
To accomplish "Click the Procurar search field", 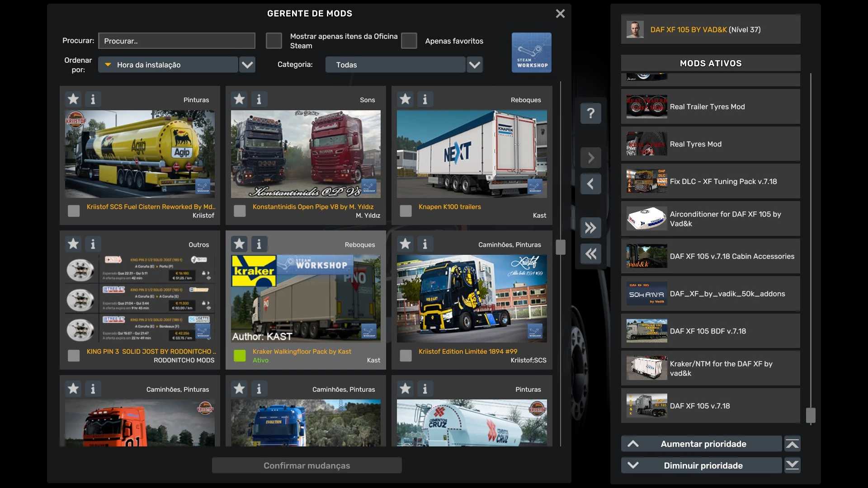I will pos(177,41).
